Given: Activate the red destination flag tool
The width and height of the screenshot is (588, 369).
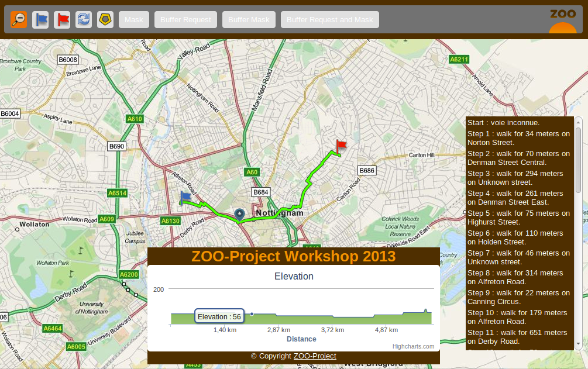Looking at the screenshot, I should [x=62, y=19].
